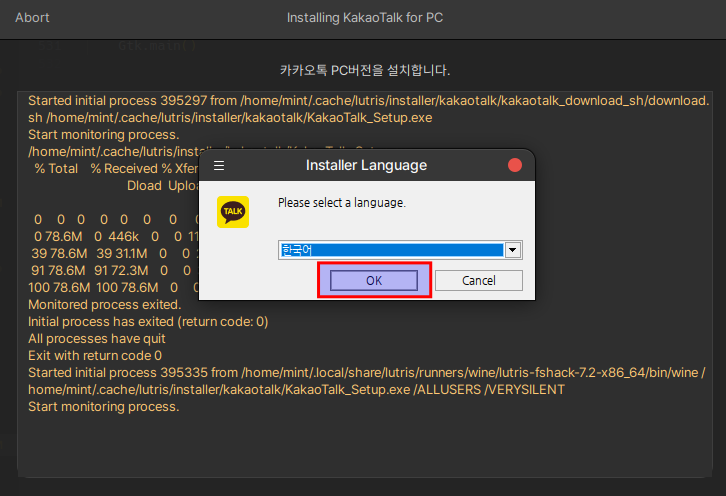This screenshot has height=496, width=726.
Task: Click the 'All processes have quit' log line
Action: [x=97, y=338]
